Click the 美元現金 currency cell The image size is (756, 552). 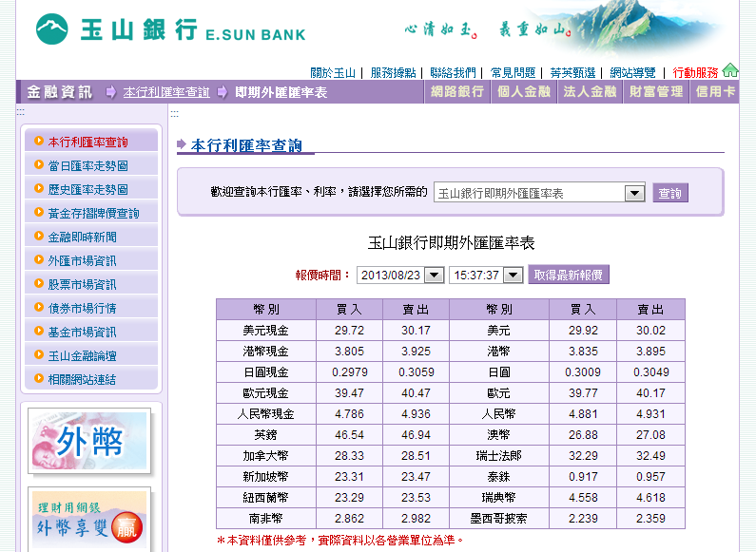point(265,331)
